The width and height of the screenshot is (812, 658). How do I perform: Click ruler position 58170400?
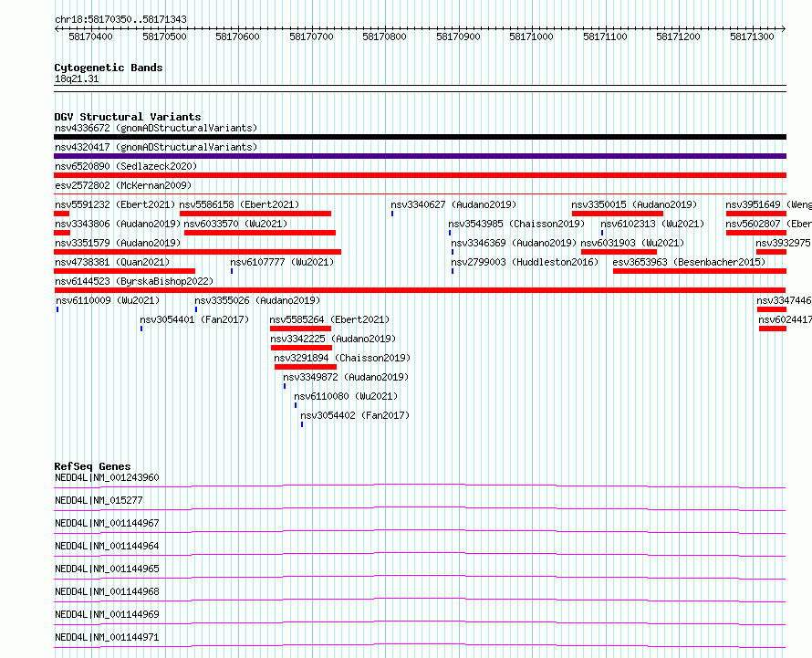coord(90,37)
